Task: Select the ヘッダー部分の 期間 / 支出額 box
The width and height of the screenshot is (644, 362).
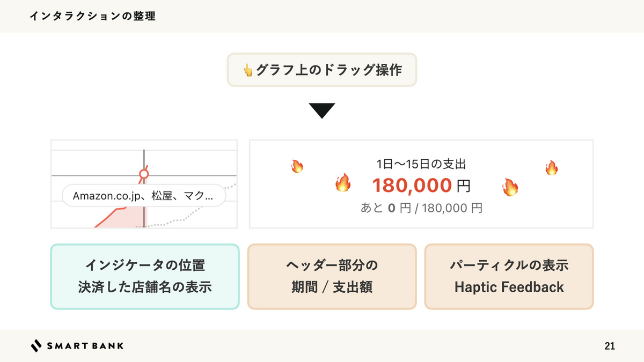Action: tap(332, 277)
